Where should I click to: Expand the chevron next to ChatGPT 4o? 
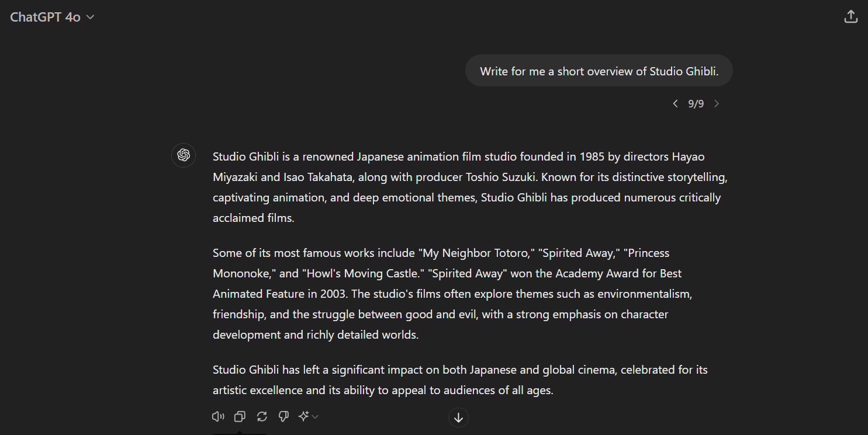(x=90, y=17)
